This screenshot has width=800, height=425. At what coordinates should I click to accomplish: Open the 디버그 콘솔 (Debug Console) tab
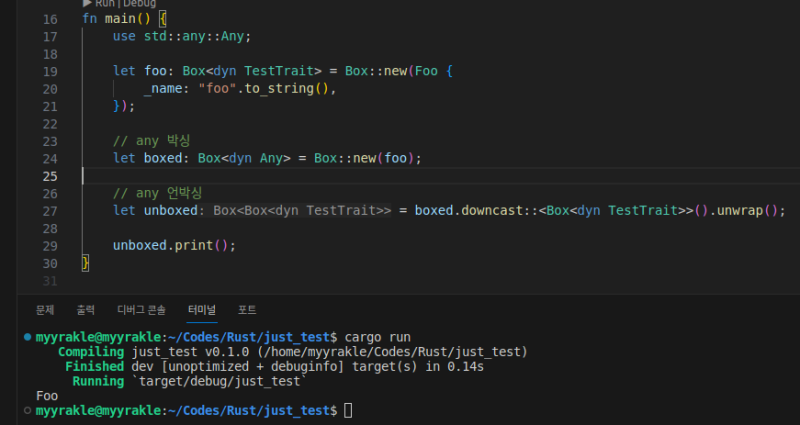tap(141, 310)
